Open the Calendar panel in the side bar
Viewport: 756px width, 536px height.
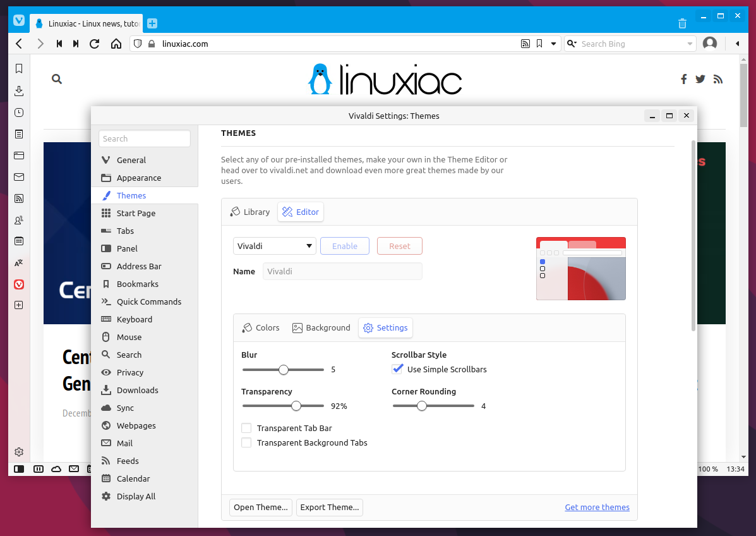point(19,241)
